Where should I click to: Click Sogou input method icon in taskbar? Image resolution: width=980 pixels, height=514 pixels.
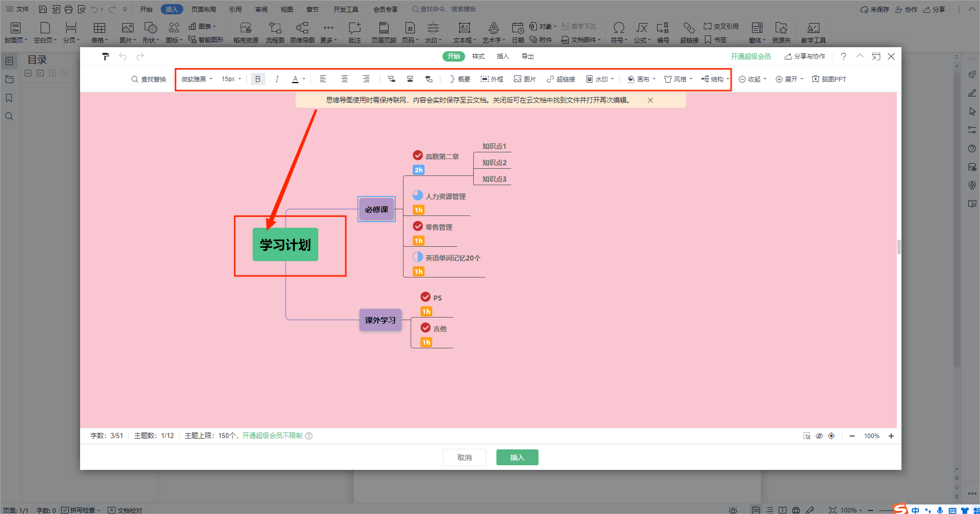(901, 508)
